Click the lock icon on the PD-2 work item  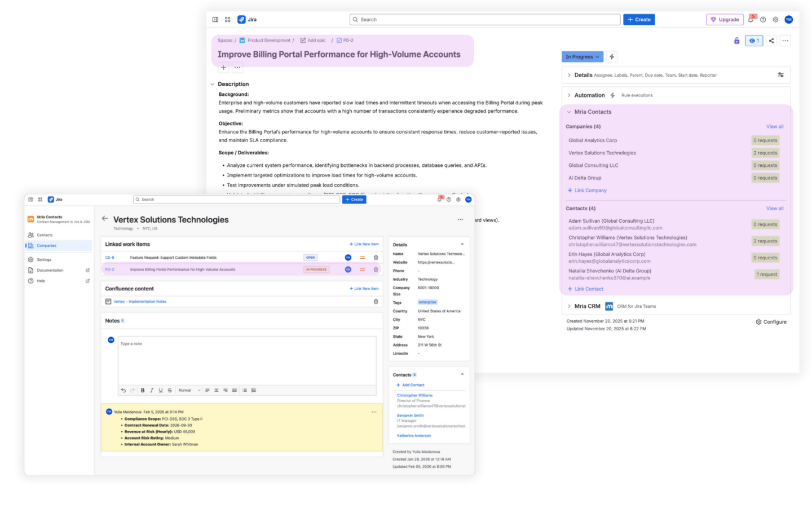click(736, 40)
